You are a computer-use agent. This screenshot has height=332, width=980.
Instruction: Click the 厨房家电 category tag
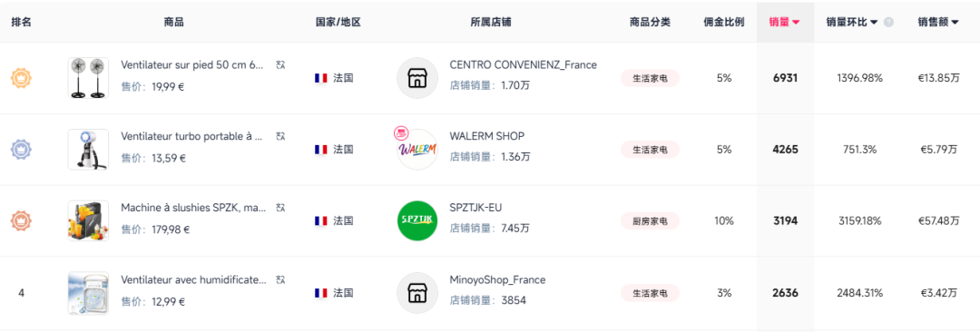point(650,220)
